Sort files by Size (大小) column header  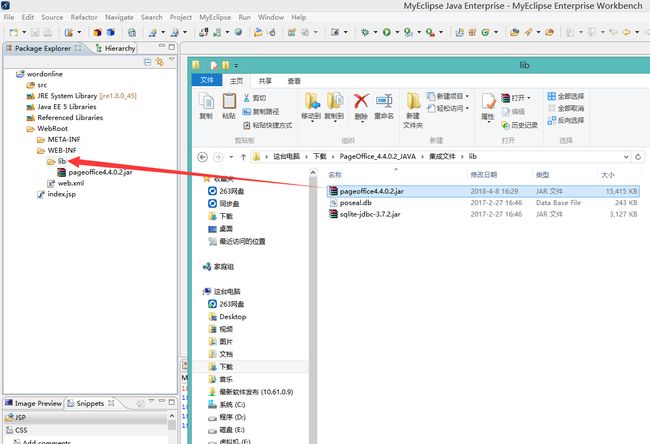pos(608,175)
